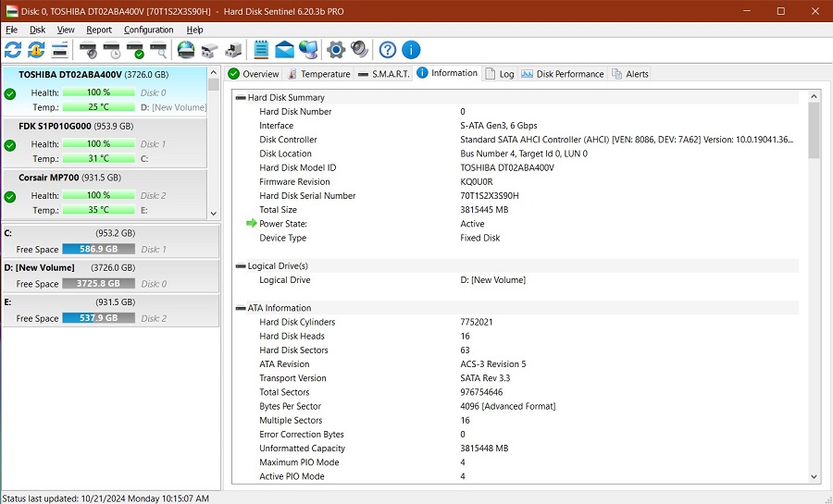Click green health check icon for TOSHIBA disk

coord(9,94)
